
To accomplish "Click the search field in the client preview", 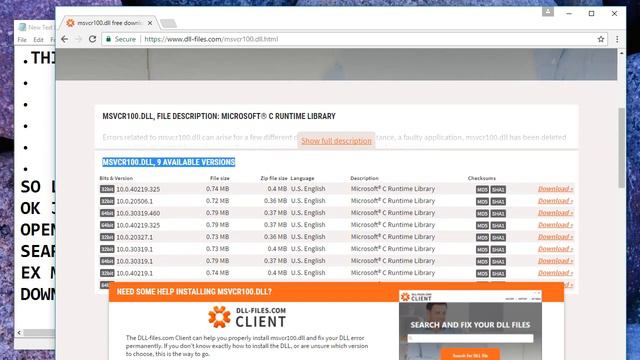I will (470, 338).
